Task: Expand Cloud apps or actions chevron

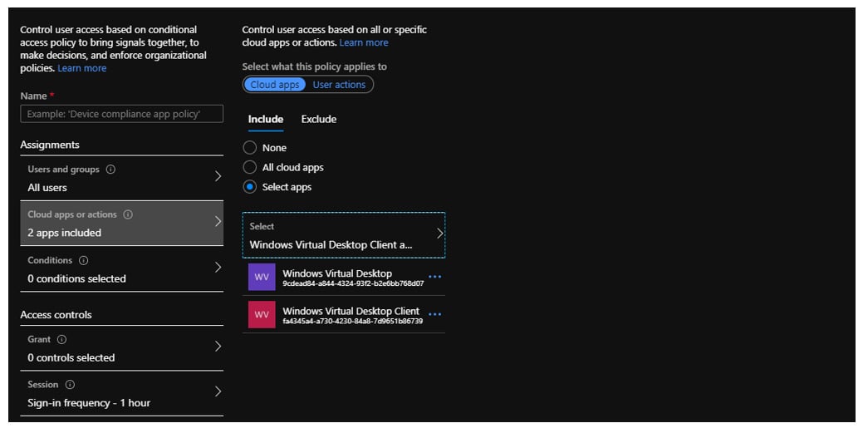Action: pyautogui.click(x=218, y=221)
